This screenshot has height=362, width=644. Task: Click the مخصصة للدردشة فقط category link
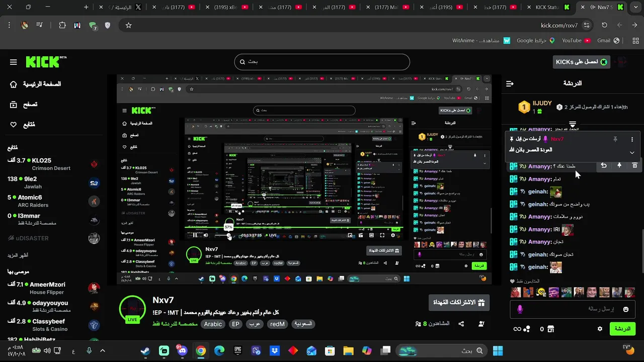[175, 324]
